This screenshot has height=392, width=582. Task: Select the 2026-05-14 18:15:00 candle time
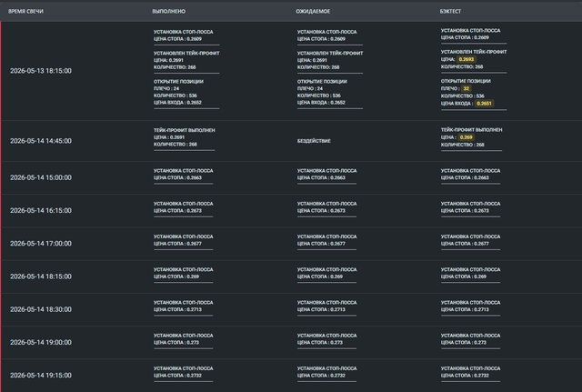pos(41,276)
